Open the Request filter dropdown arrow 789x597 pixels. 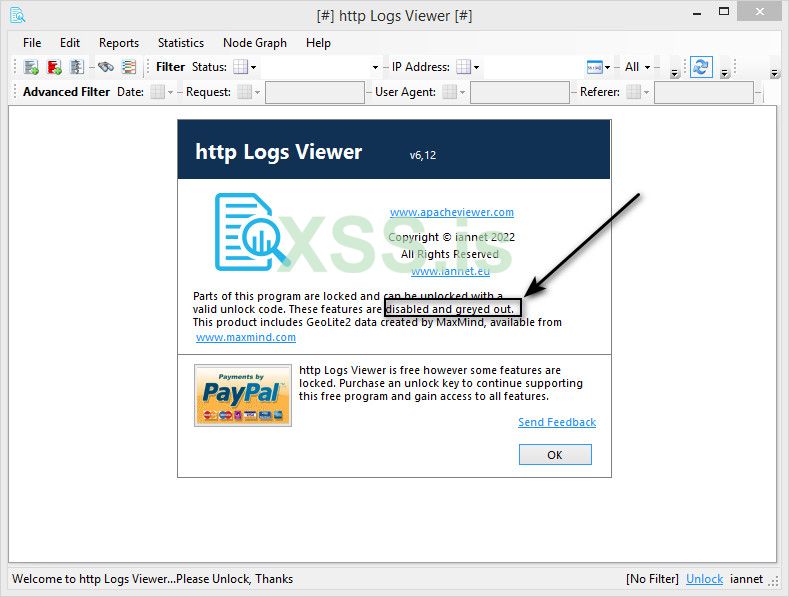pyautogui.click(x=258, y=92)
